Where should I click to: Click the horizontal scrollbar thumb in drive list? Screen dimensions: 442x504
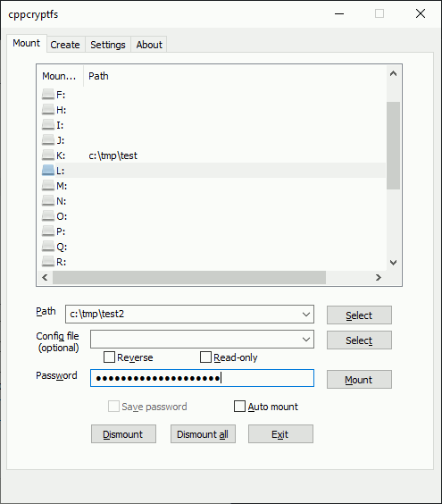pos(189,277)
